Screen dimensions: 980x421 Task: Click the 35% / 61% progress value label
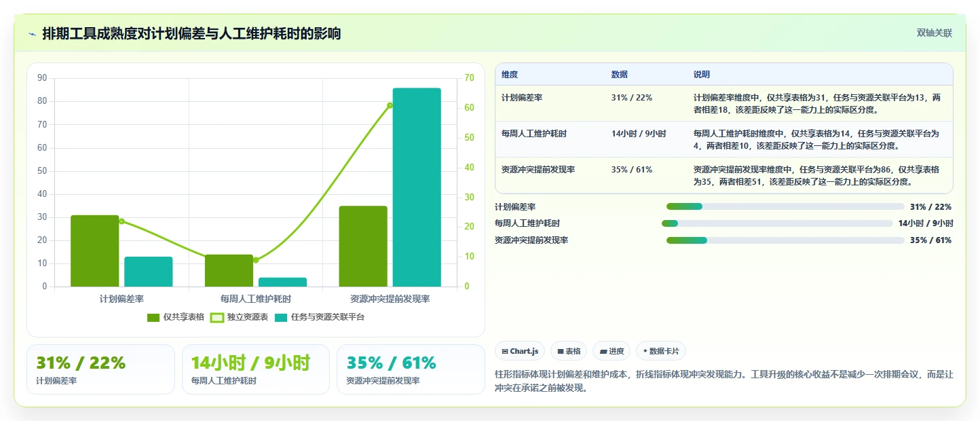930,240
